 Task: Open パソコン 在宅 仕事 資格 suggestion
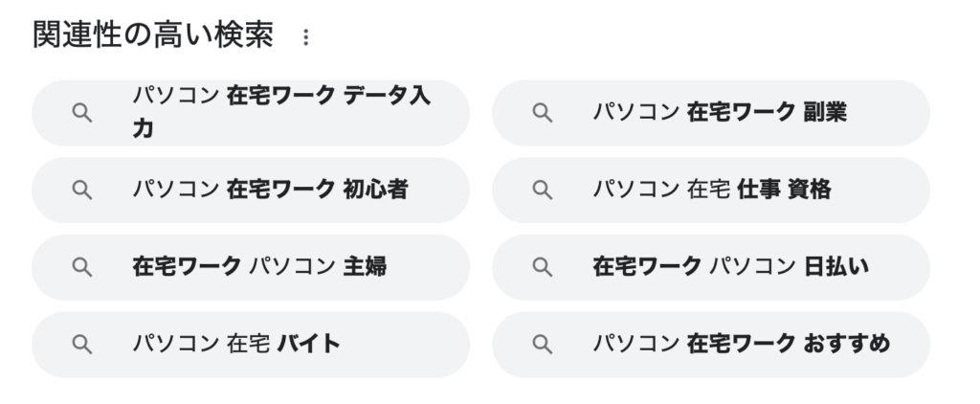(x=712, y=190)
